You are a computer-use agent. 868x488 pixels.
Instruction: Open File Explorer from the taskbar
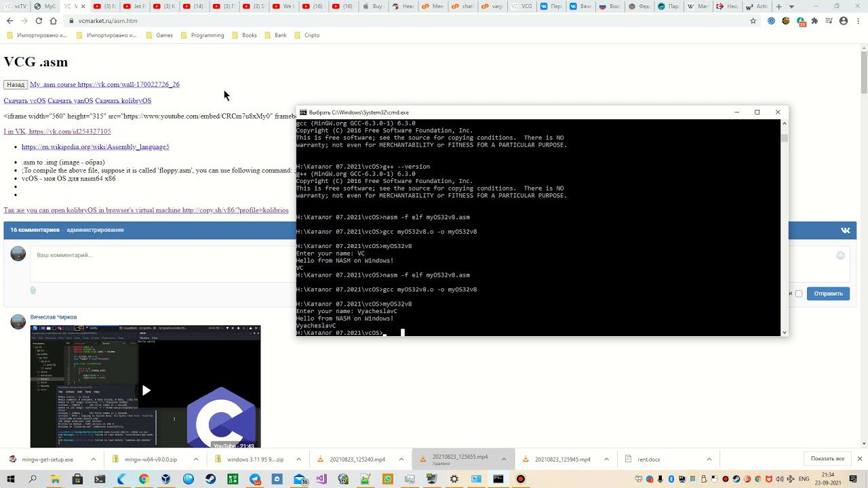click(x=56, y=479)
